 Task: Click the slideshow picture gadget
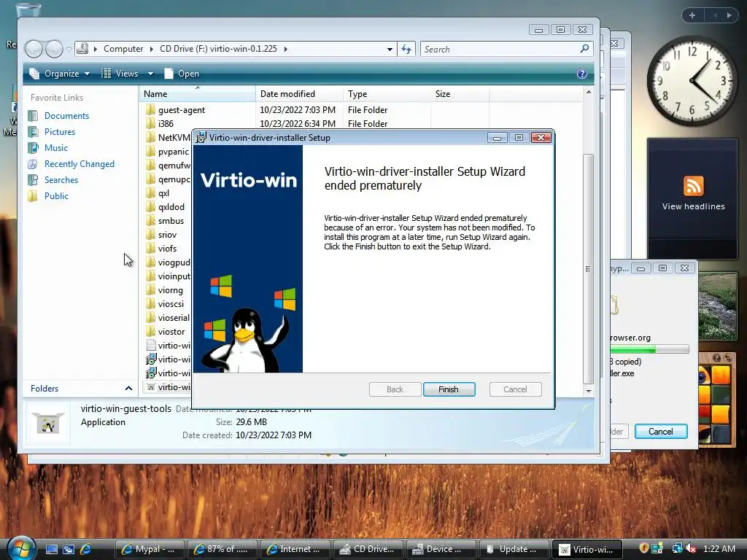(718, 306)
